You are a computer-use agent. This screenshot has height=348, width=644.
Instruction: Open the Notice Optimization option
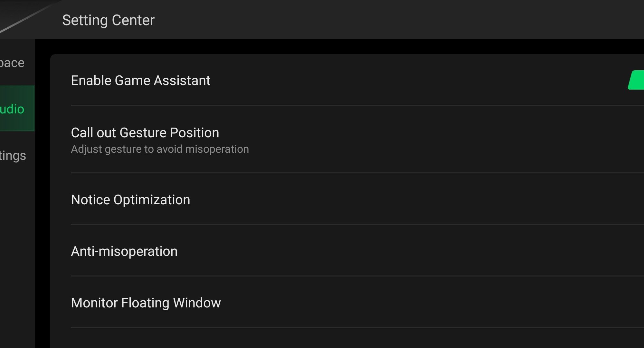[x=130, y=200]
